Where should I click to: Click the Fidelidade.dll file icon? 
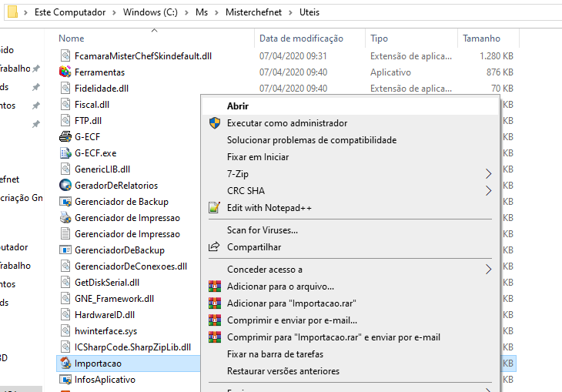(65, 89)
